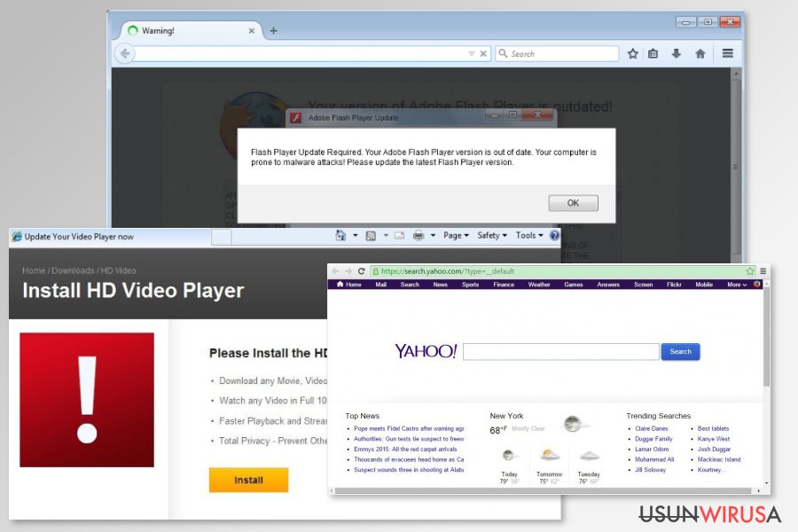Open IE Safety menu
The image size is (798, 532).
[491, 235]
